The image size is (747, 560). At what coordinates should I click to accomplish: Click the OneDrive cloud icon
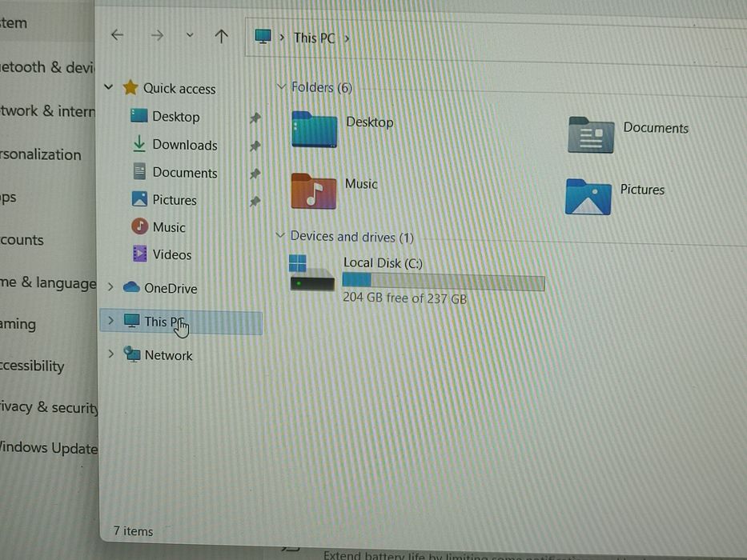pos(131,287)
